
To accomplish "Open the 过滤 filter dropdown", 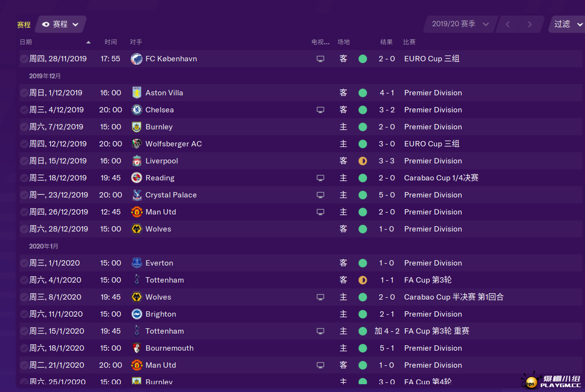I will (567, 24).
